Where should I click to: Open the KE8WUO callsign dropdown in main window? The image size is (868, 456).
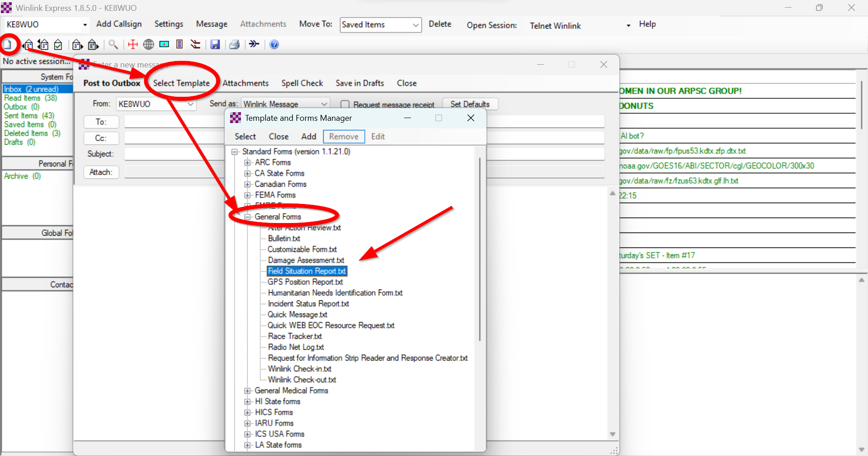coord(85,25)
